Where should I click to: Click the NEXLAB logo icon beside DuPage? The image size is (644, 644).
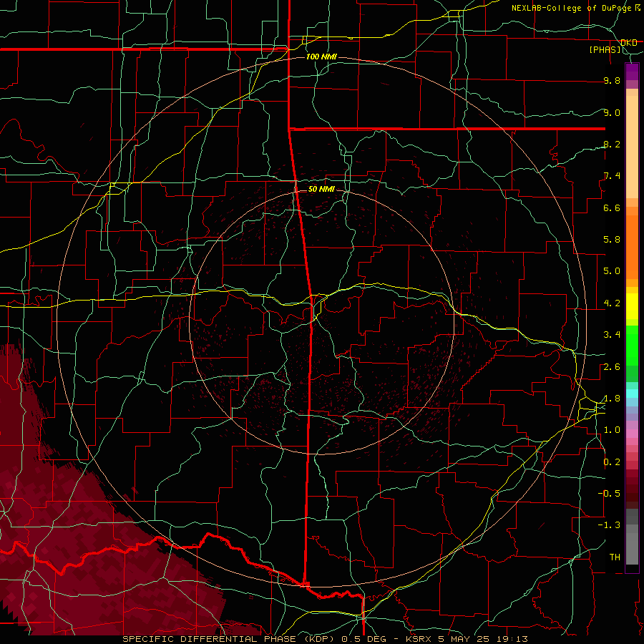(638, 8)
